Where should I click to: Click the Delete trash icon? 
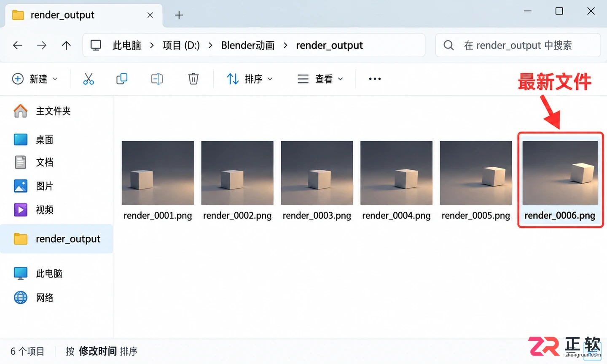pyautogui.click(x=193, y=79)
